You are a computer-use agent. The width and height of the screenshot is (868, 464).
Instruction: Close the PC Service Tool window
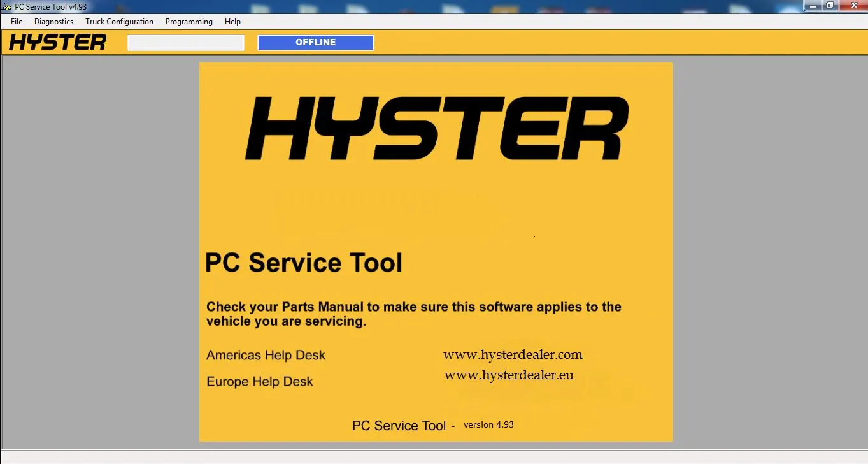pos(853,6)
